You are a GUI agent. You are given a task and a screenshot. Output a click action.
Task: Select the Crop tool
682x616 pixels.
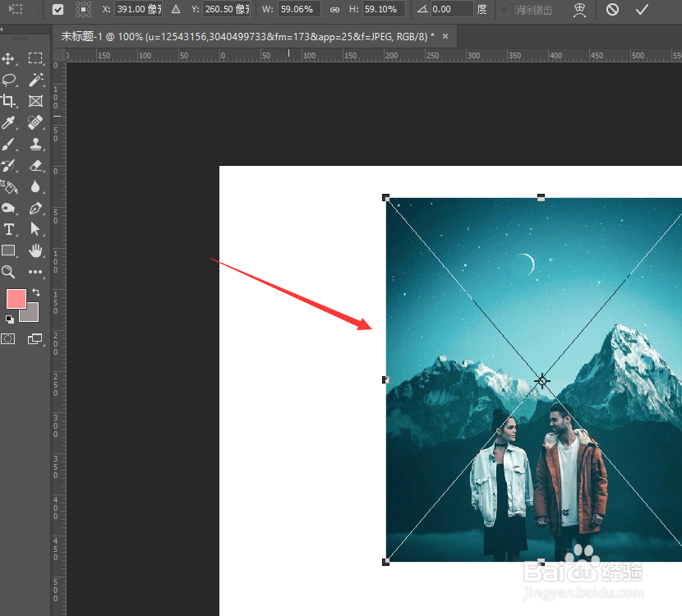[x=8, y=101]
